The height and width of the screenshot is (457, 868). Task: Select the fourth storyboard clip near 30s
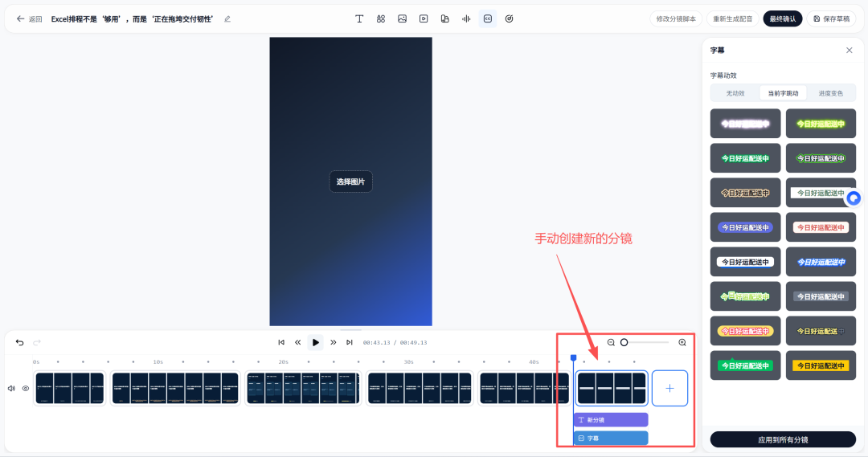(x=420, y=388)
